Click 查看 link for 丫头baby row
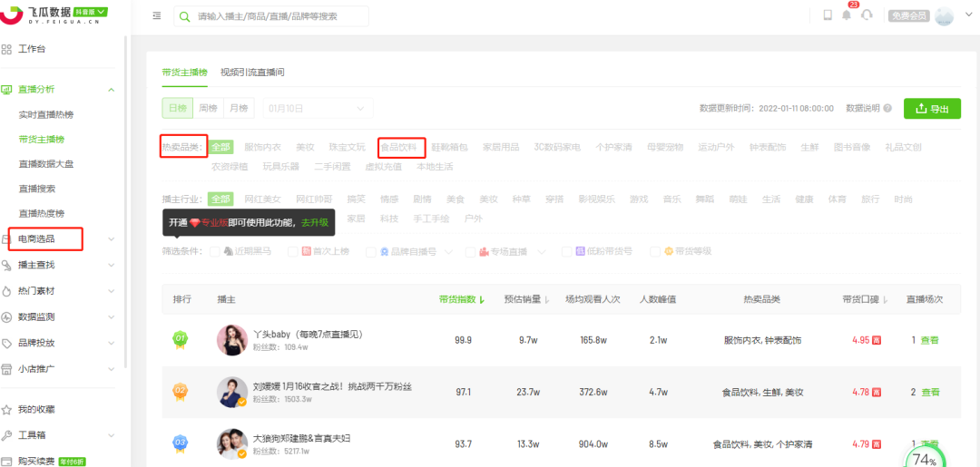Screen dimensions: 980x467 (930, 340)
